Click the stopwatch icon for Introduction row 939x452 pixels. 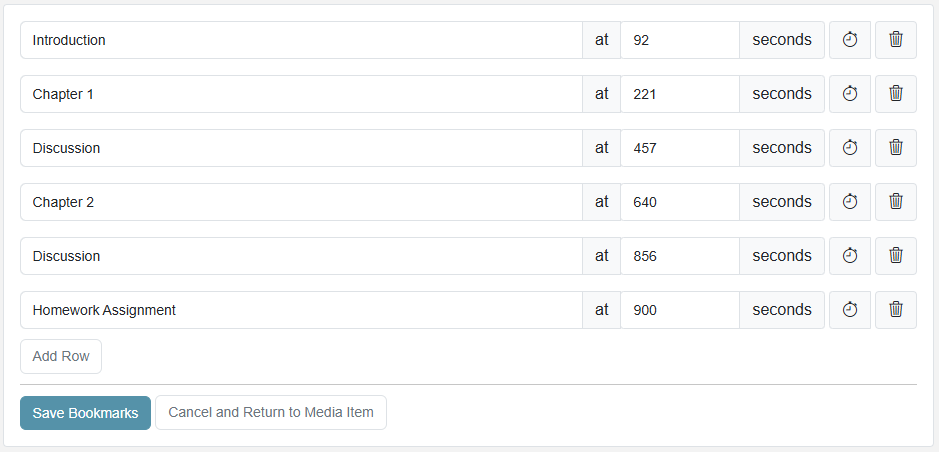(x=850, y=40)
